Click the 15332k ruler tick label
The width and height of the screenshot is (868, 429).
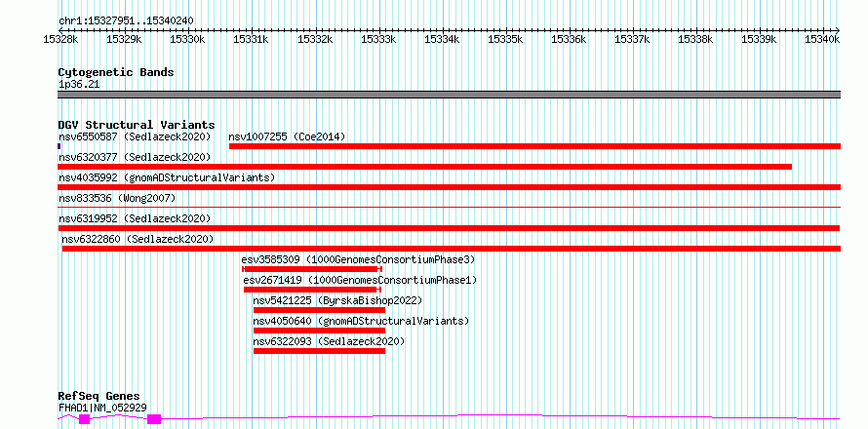pyautogui.click(x=315, y=39)
